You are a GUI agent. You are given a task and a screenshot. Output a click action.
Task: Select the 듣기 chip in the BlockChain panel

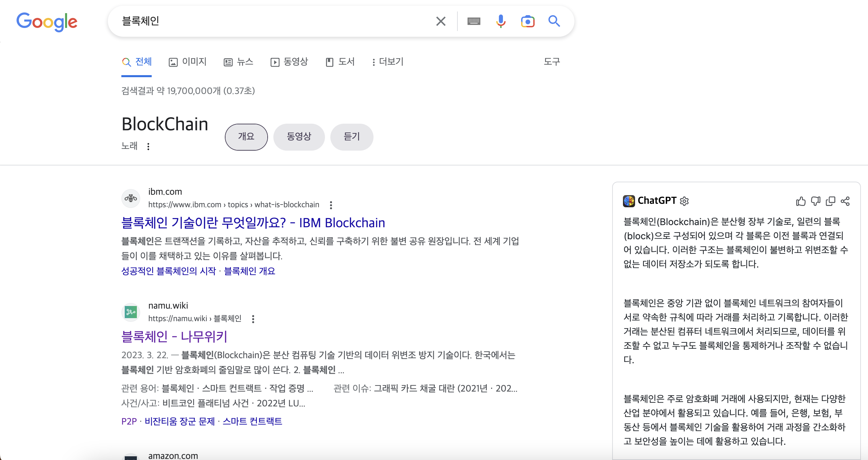coord(352,137)
